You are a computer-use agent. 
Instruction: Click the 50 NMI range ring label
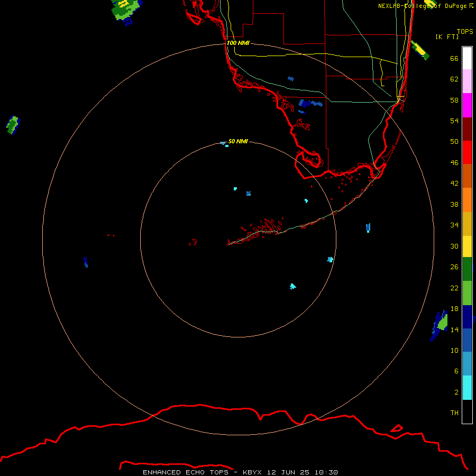238,141
